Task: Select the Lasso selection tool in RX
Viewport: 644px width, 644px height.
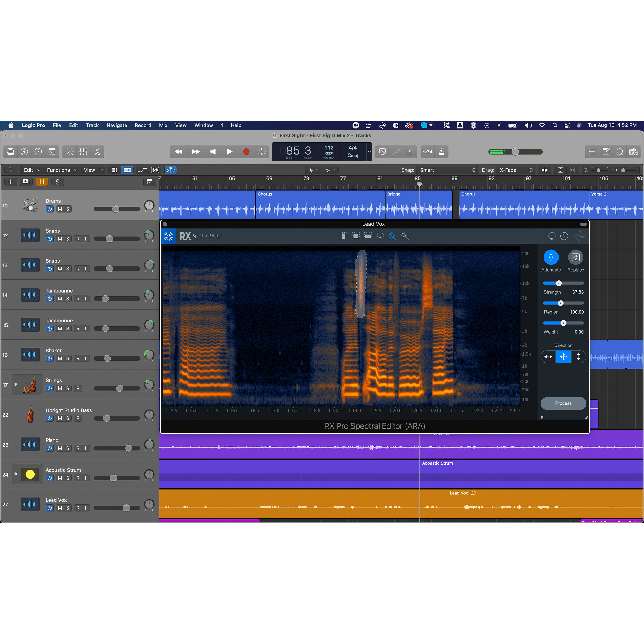Action: pos(380,236)
